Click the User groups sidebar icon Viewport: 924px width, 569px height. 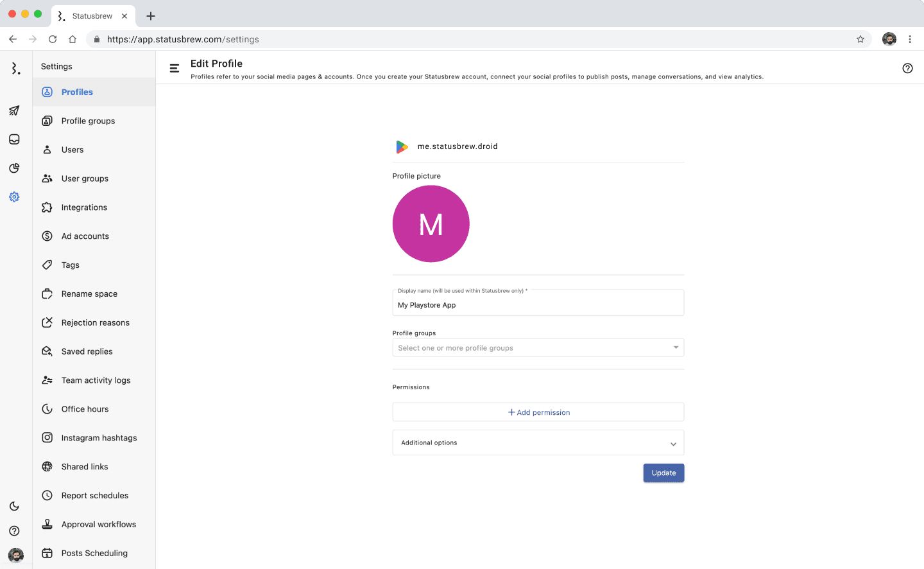coord(47,179)
